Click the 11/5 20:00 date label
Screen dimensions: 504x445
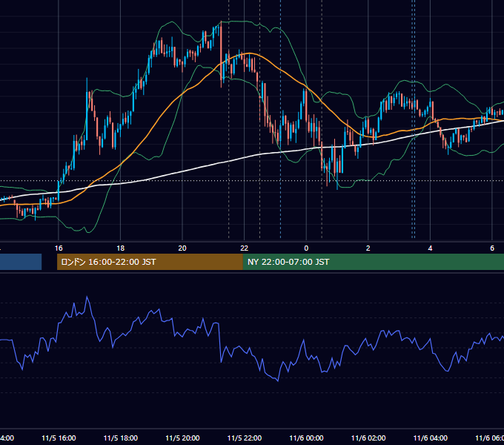tap(182, 438)
